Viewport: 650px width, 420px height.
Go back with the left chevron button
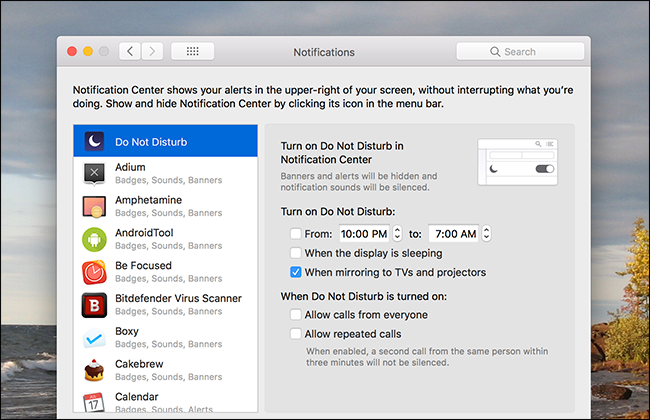pos(130,51)
